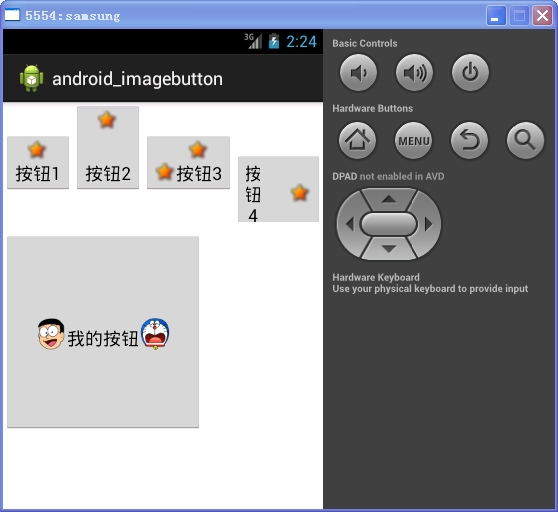
Task: Close the 5554:samsung emulator window
Action: tap(542, 16)
